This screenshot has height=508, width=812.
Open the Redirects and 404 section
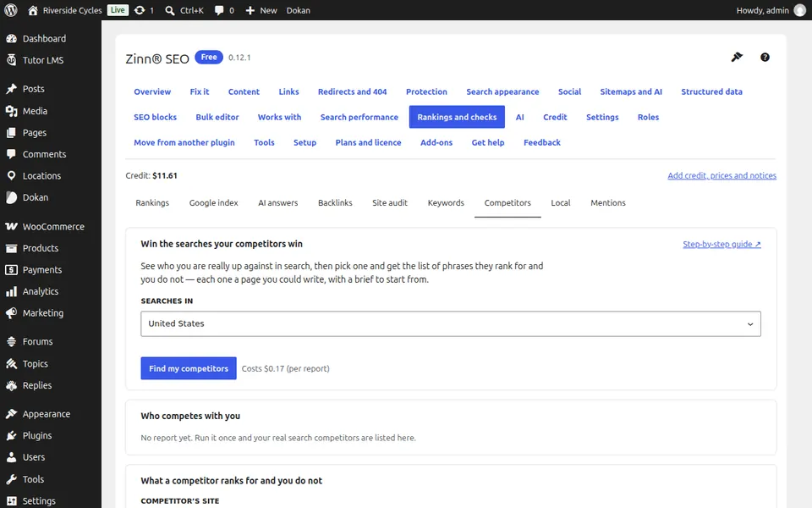352,91
